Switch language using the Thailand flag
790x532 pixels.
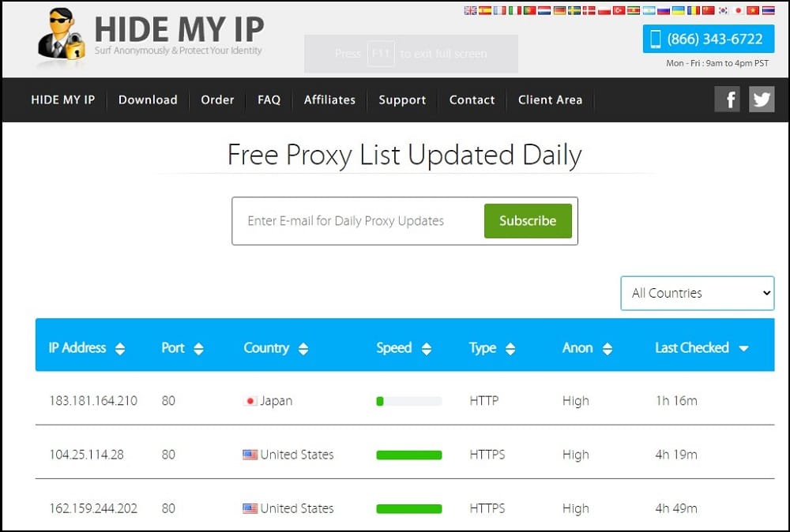point(768,10)
